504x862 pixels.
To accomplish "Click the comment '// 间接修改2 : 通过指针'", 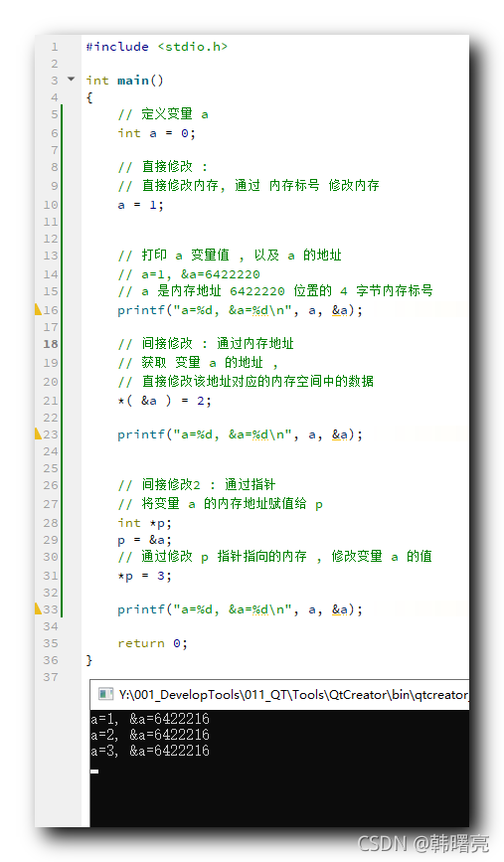I will 197,485.
